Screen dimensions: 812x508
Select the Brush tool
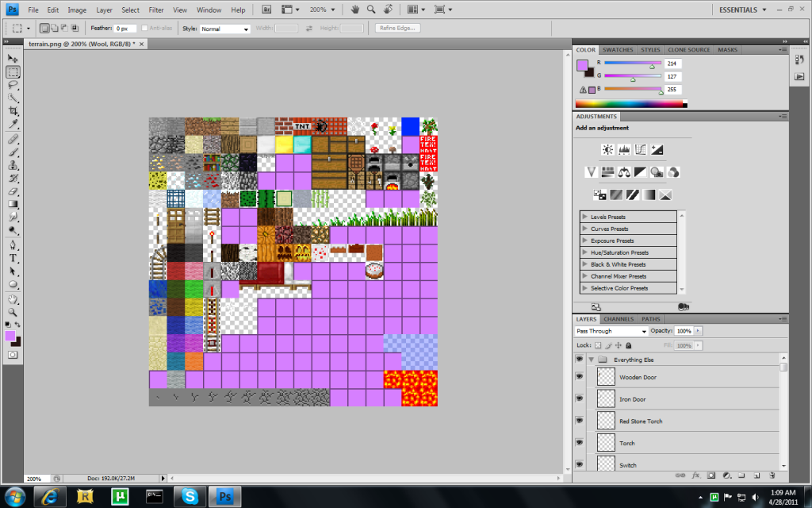click(x=13, y=152)
